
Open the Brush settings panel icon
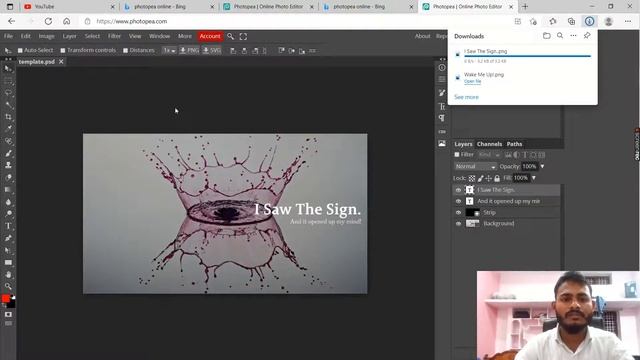point(442,93)
